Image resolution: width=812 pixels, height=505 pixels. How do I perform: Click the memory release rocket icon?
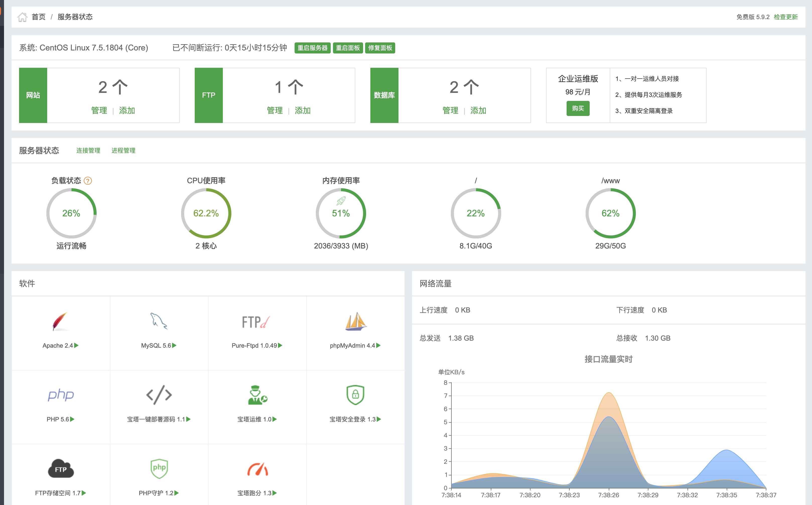click(x=341, y=201)
